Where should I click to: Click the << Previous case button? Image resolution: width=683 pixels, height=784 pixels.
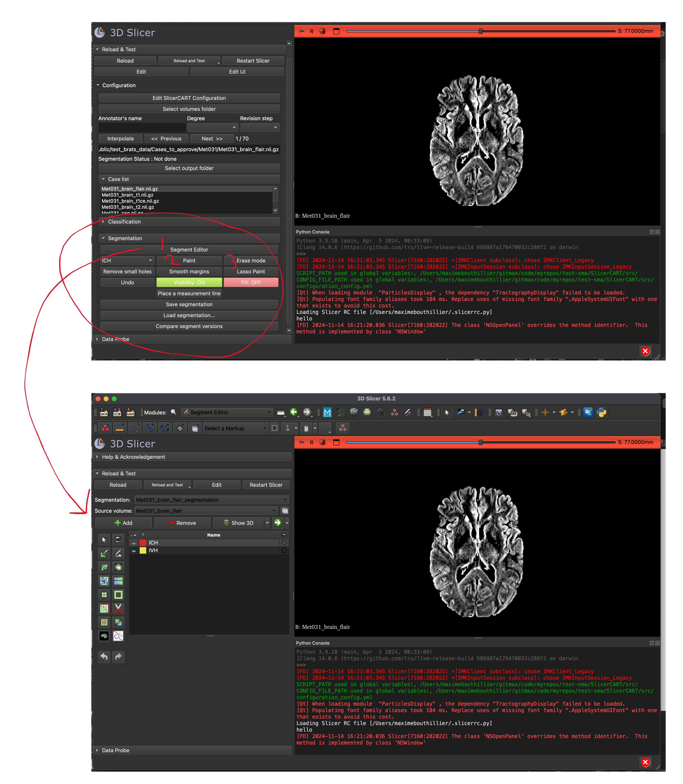[x=166, y=139]
